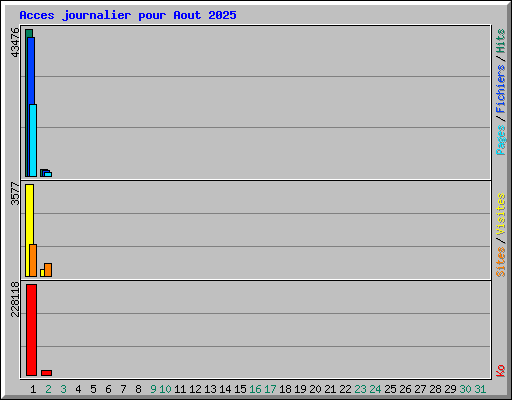Click the yellow 'Visites' legend label

click(501, 214)
